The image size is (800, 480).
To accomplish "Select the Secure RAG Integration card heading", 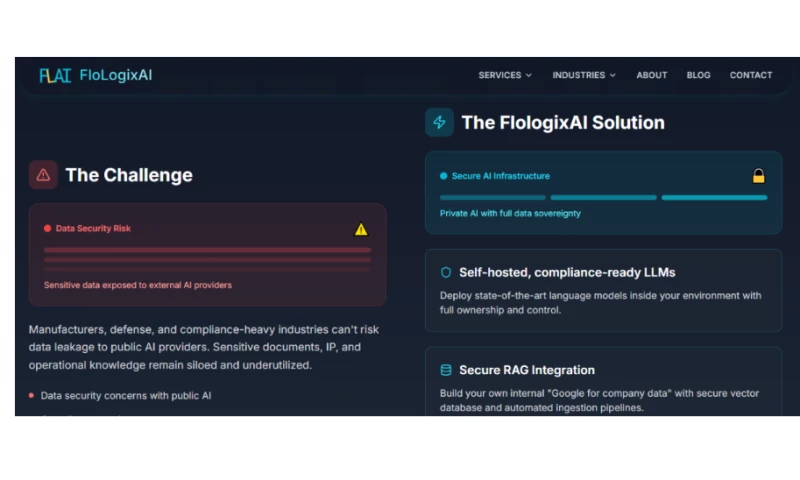I will 527,370.
